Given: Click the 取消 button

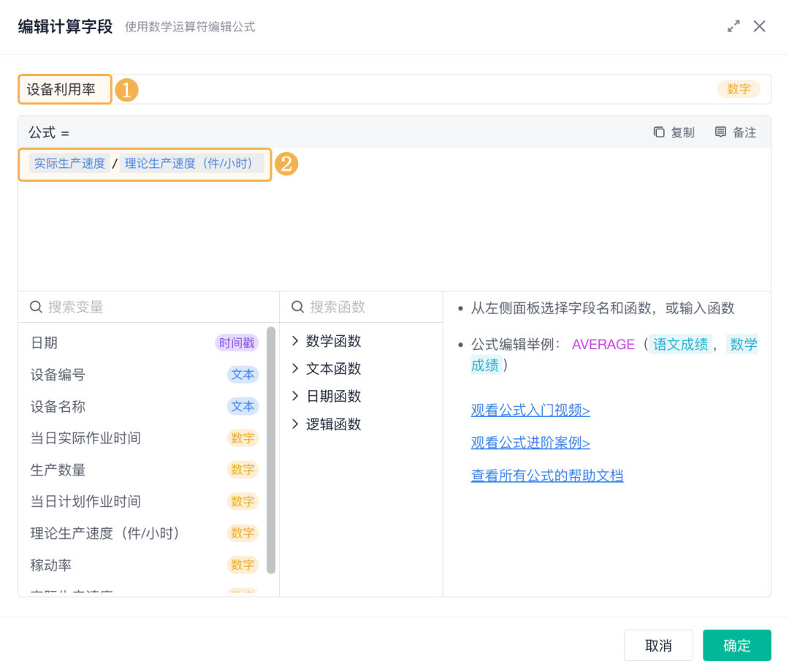Looking at the screenshot, I should point(658,646).
